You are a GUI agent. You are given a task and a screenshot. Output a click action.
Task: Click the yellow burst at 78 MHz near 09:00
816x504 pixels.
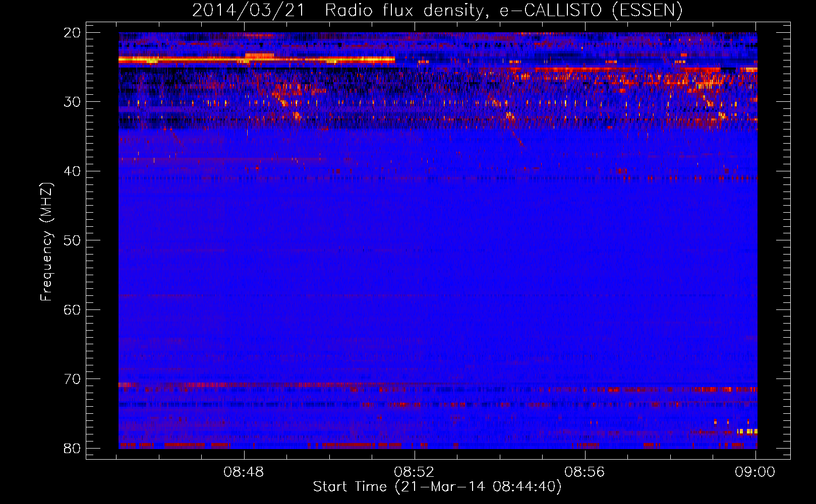pyautogui.click(x=747, y=431)
